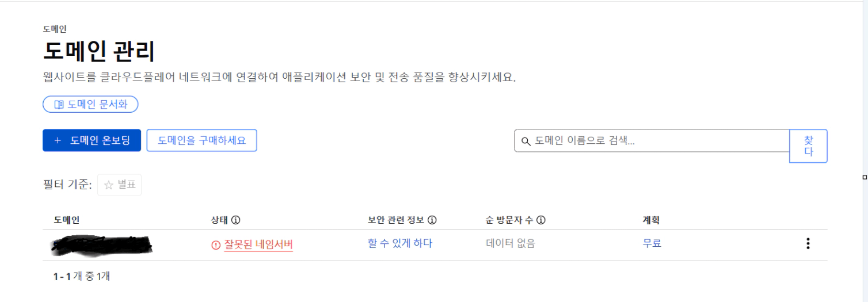Image resolution: width=868 pixels, height=302 pixels.
Task: Click the book icon in 도메인 문서화
Action: pyautogui.click(x=59, y=105)
